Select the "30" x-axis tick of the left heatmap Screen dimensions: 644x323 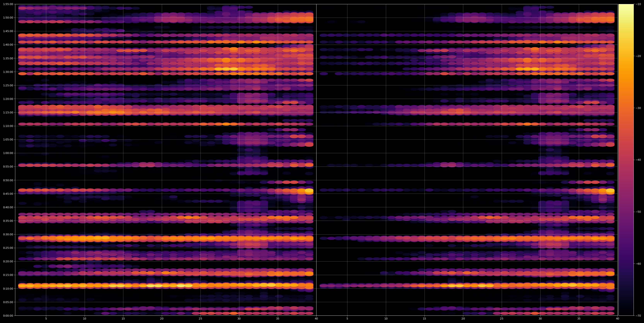tap(239, 319)
